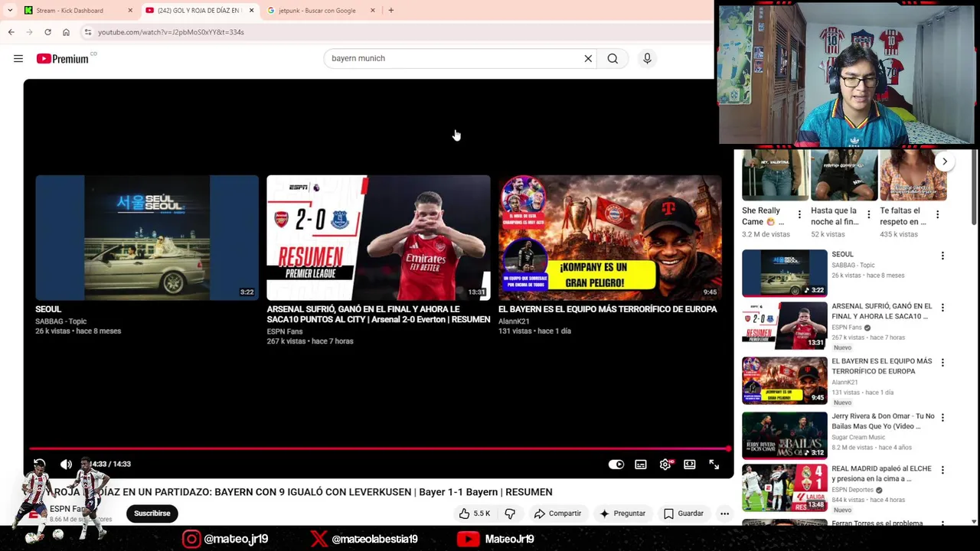This screenshot has height=551, width=980.
Task: Open options for Jerry Rivera video
Action: (942, 418)
